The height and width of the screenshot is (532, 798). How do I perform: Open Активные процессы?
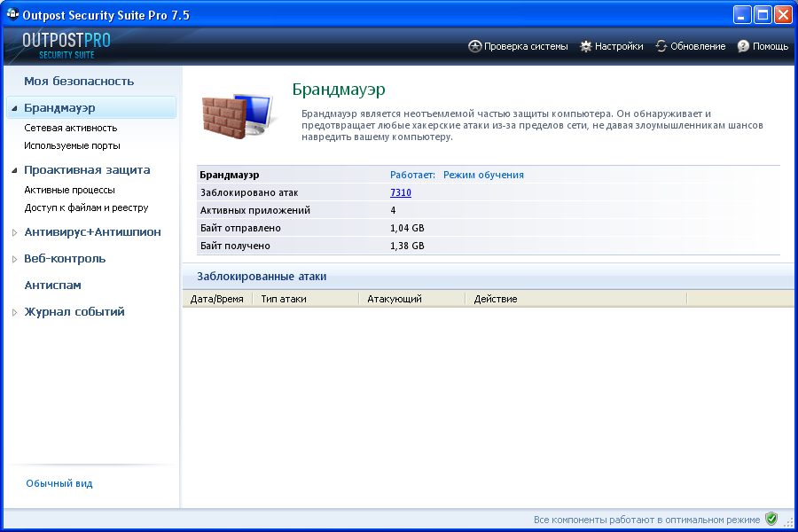click(x=70, y=190)
